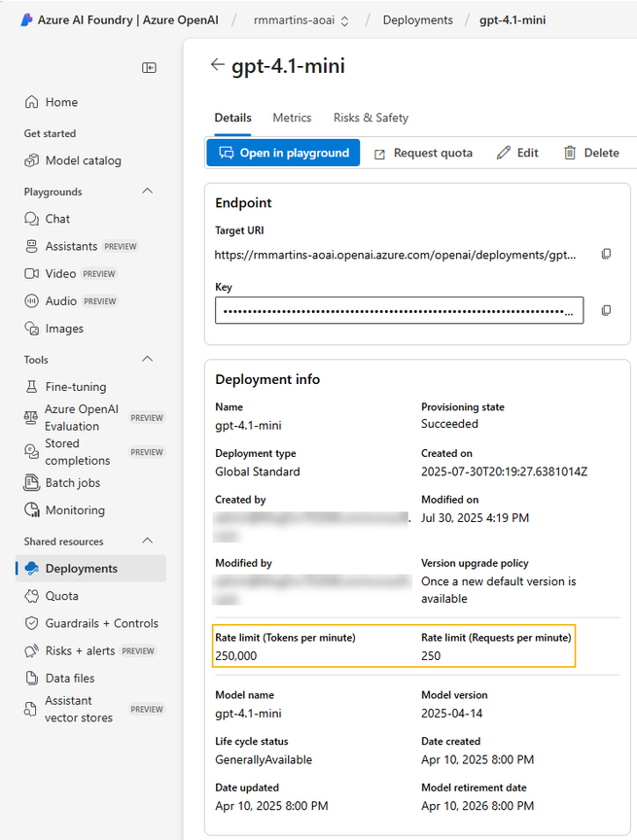
Task: Click the Stored completions icon
Action: pos(31,452)
